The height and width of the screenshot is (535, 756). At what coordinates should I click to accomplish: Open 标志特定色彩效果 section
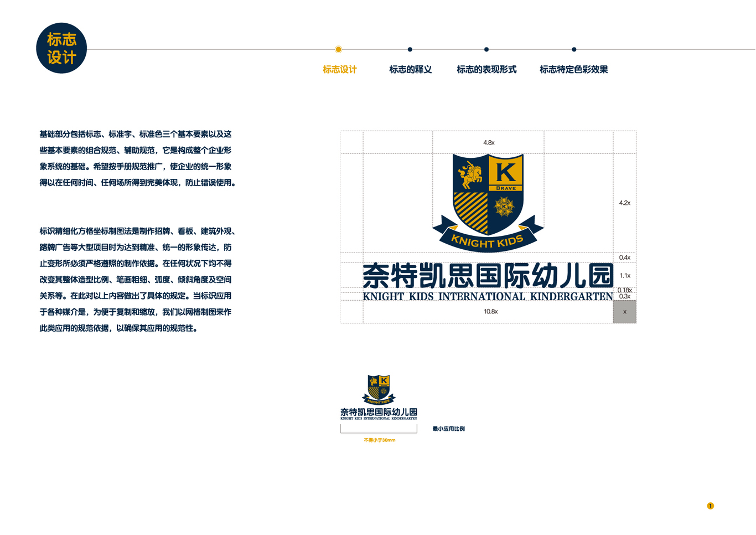coord(574,70)
